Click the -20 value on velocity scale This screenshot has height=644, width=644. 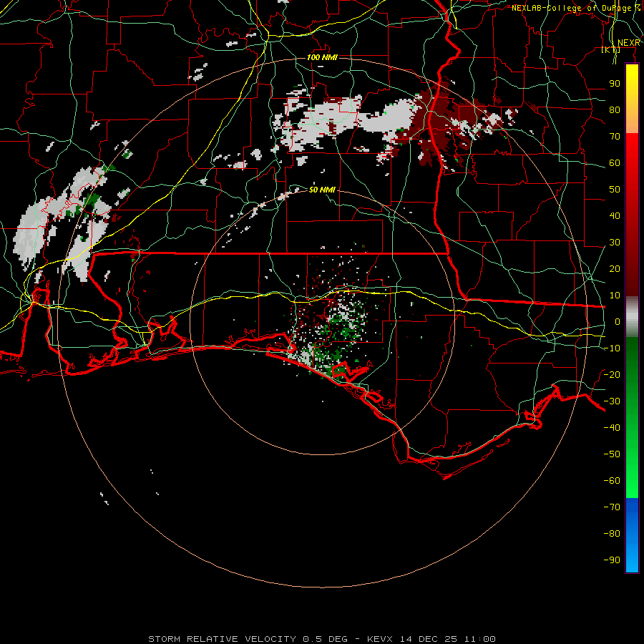(x=612, y=374)
